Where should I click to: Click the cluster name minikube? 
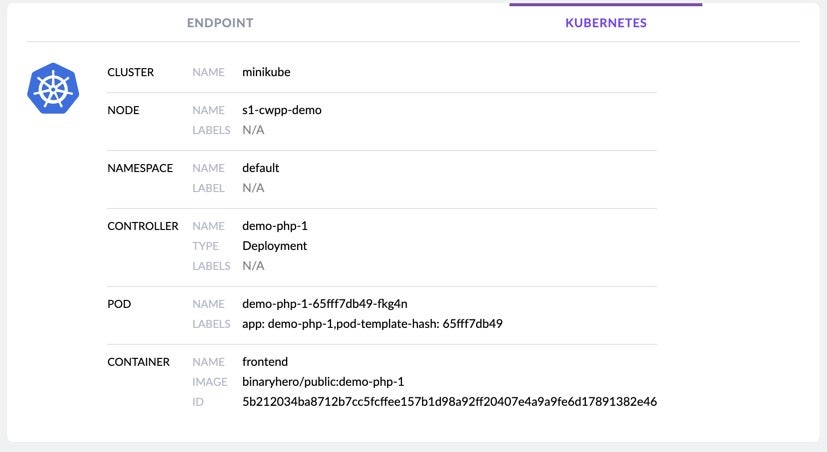click(267, 72)
